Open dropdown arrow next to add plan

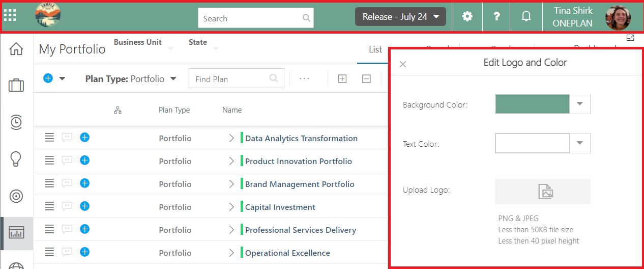click(62, 78)
